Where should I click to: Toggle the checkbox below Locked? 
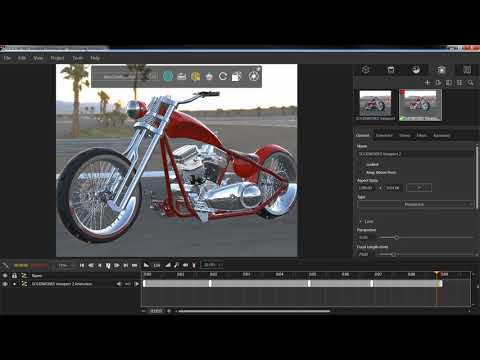pyautogui.click(x=361, y=172)
